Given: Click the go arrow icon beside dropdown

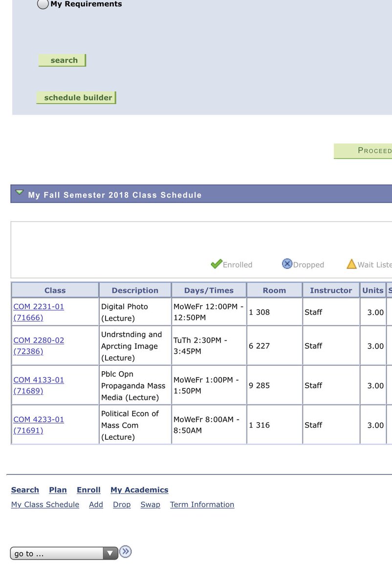Looking at the screenshot, I should click(126, 552).
